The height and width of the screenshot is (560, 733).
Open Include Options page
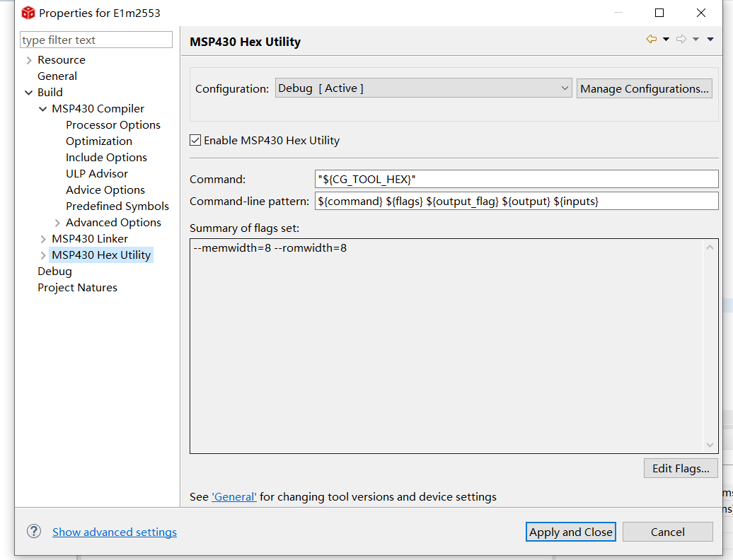106,158
